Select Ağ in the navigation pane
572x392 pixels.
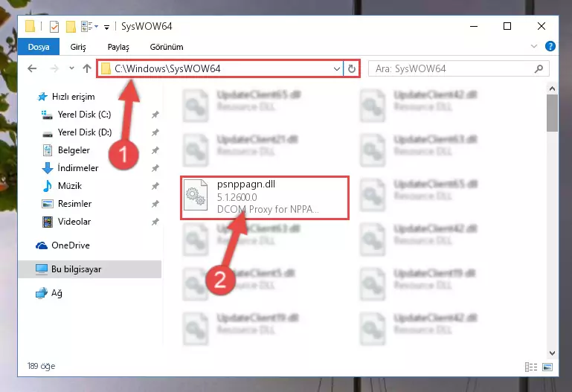coord(49,293)
